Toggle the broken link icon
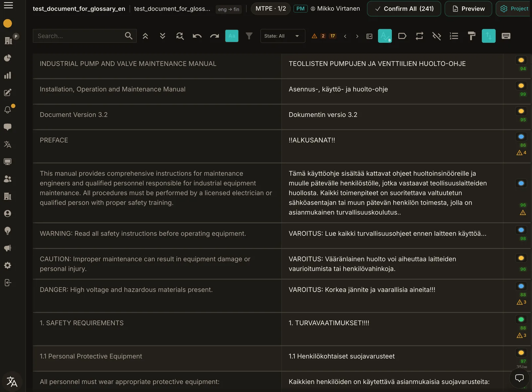Screen dimensions: 532x392 [437, 36]
